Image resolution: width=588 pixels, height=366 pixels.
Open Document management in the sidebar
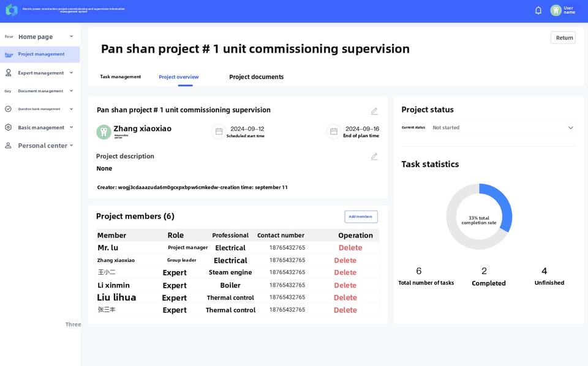click(40, 91)
